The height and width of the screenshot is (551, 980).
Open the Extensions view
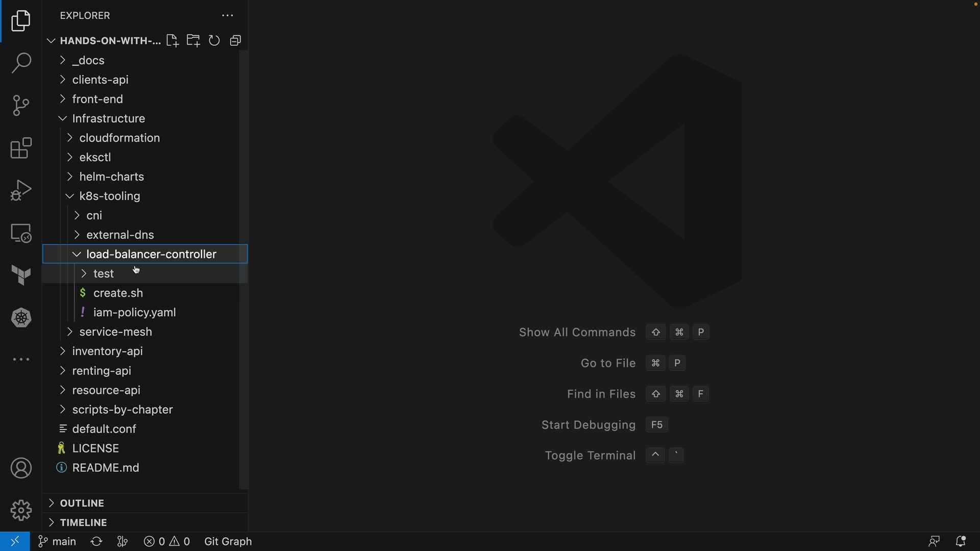pos(21,148)
